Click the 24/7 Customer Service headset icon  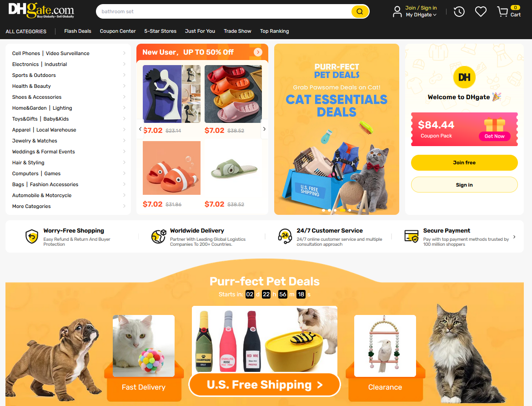285,237
